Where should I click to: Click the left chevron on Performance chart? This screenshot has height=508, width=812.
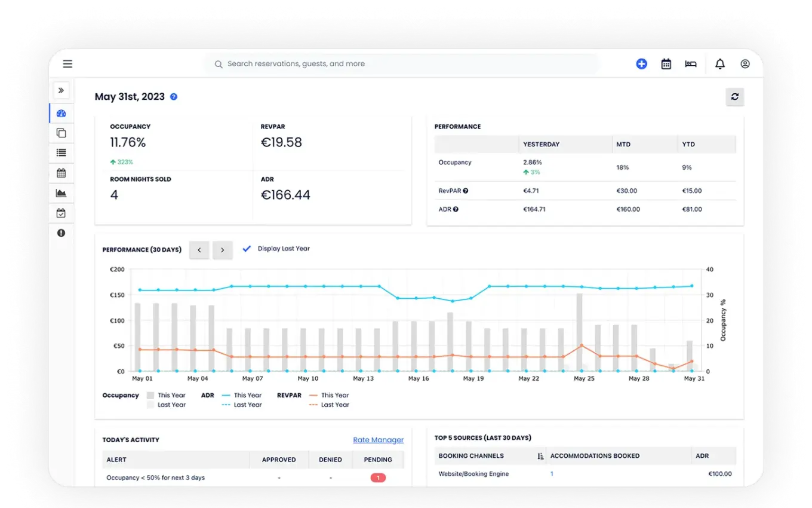[199, 250]
